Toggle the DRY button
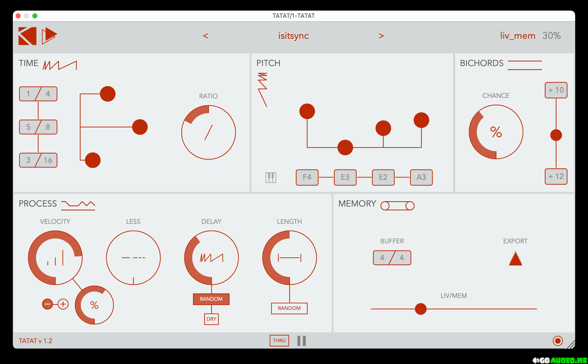588x364 pixels. coord(211,319)
